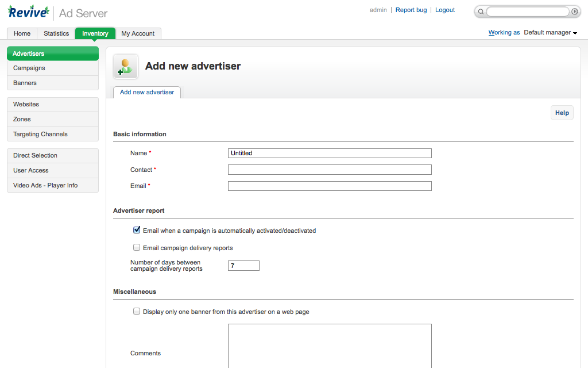Click the Report bug link

(x=411, y=10)
